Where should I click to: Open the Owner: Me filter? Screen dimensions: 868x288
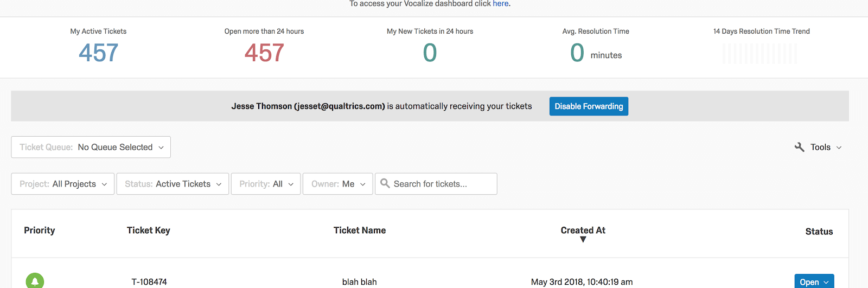pyautogui.click(x=338, y=184)
